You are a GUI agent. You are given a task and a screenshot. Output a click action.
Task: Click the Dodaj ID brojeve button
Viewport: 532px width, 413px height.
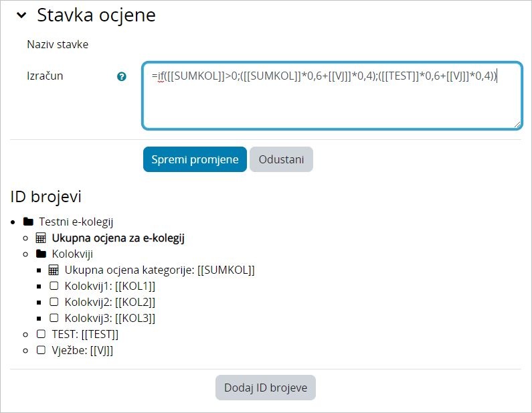266,388
